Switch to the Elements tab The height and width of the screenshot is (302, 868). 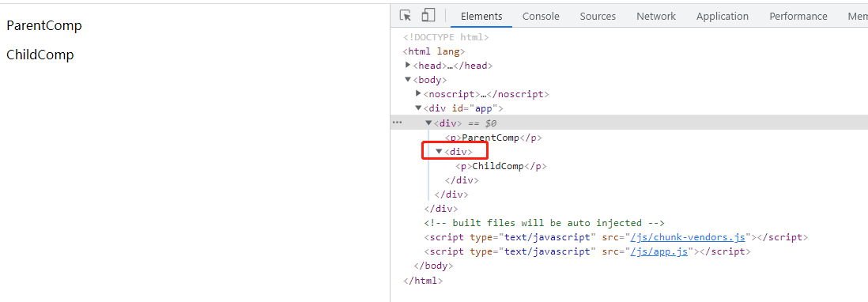click(481, 16)
